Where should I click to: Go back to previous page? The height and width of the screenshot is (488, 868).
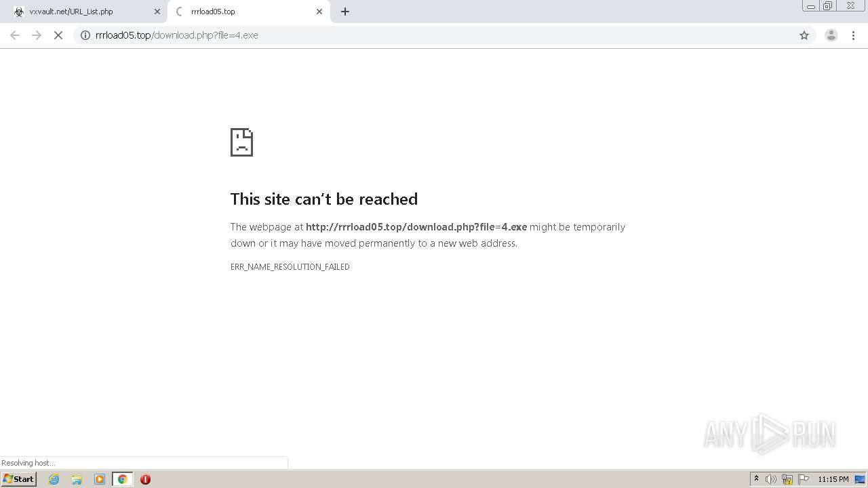[14, 35]
